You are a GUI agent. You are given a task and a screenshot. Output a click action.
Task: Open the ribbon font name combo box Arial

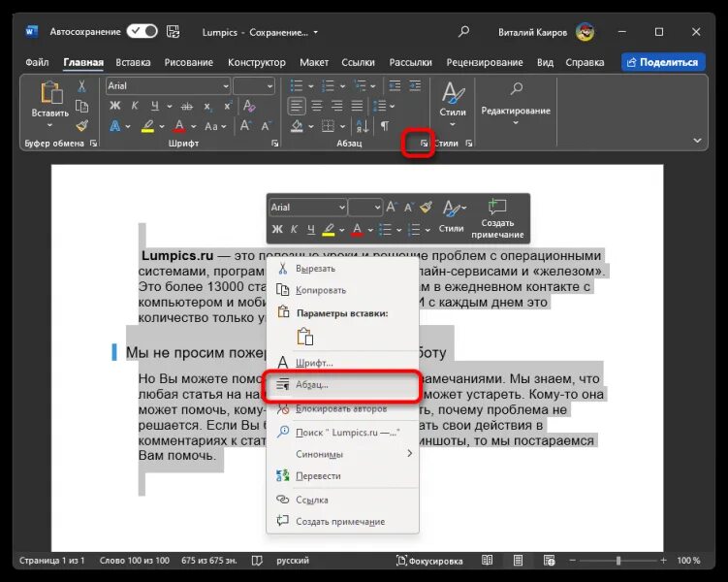point(168,86)
